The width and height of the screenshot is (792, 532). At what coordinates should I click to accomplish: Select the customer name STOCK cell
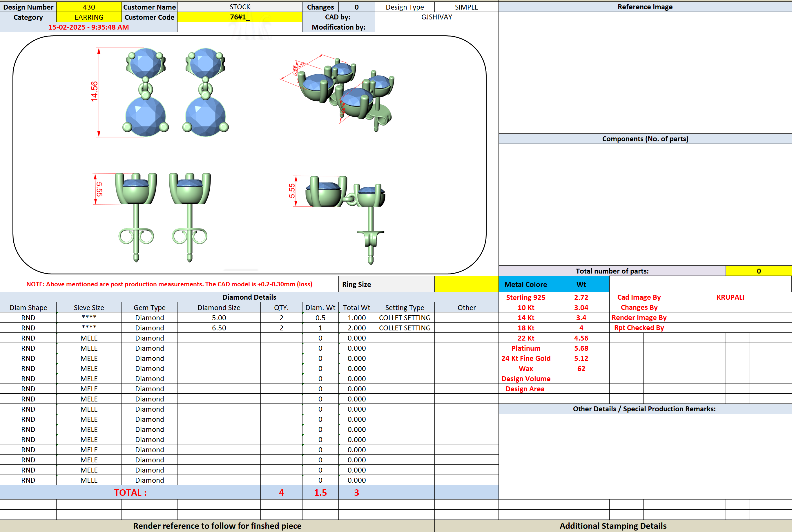tap(240, 7)
